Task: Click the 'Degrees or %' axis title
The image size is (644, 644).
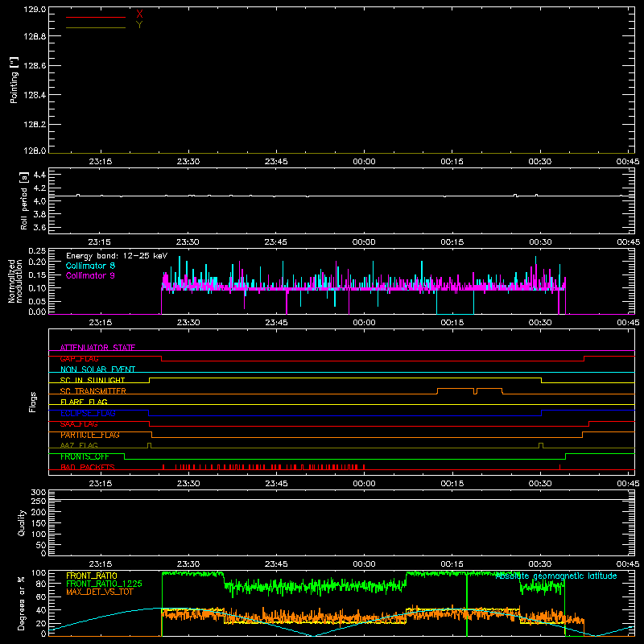Action: 22,604
